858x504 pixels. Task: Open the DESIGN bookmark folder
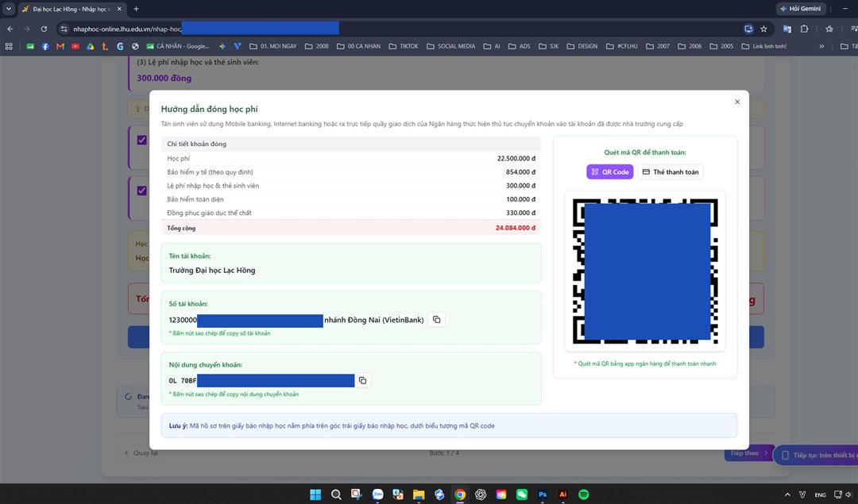582,47
